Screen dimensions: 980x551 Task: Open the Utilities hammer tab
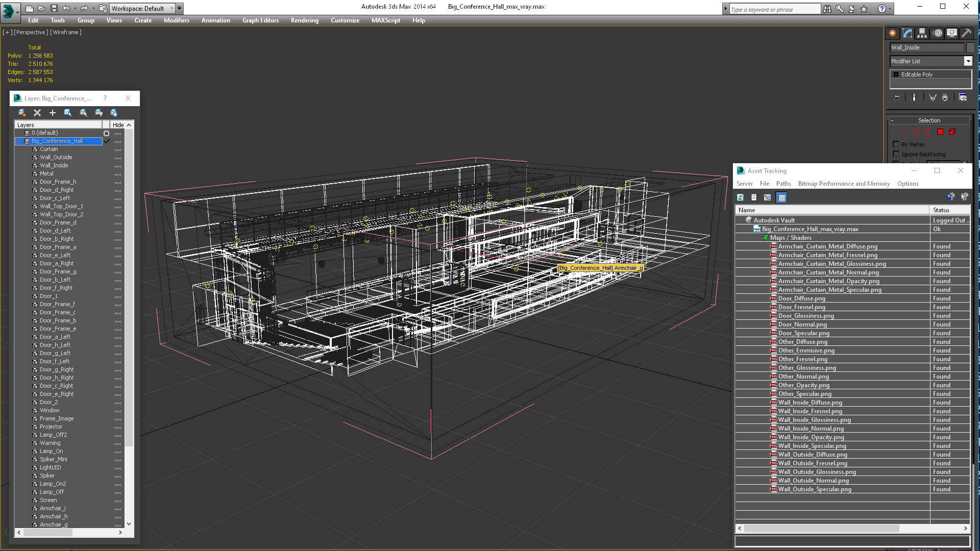coord(966,33)
